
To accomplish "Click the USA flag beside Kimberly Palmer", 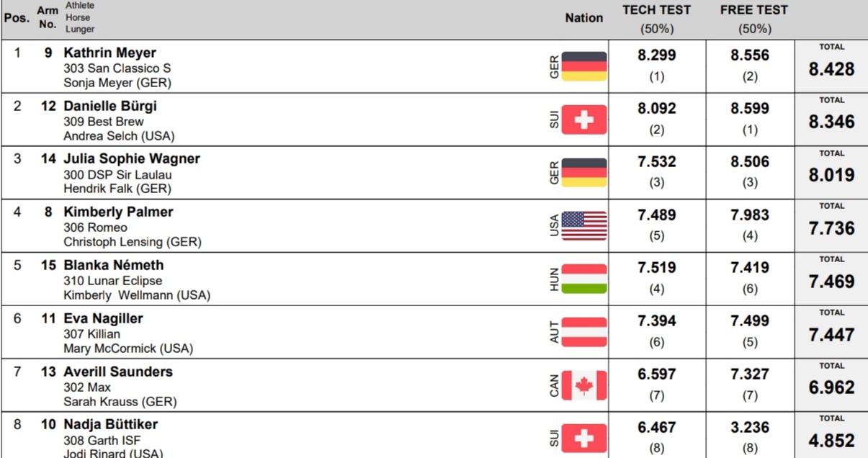I will pos(584,226).
